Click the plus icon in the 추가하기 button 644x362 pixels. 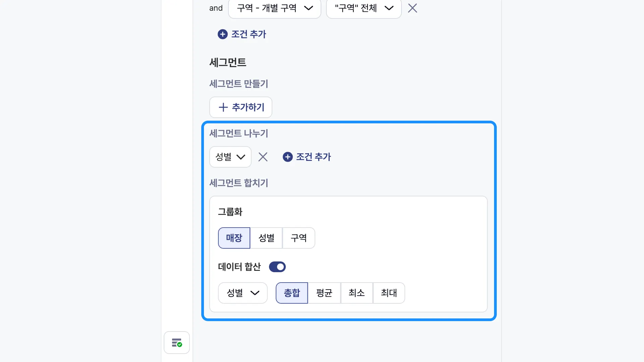[x=223, y=107]
